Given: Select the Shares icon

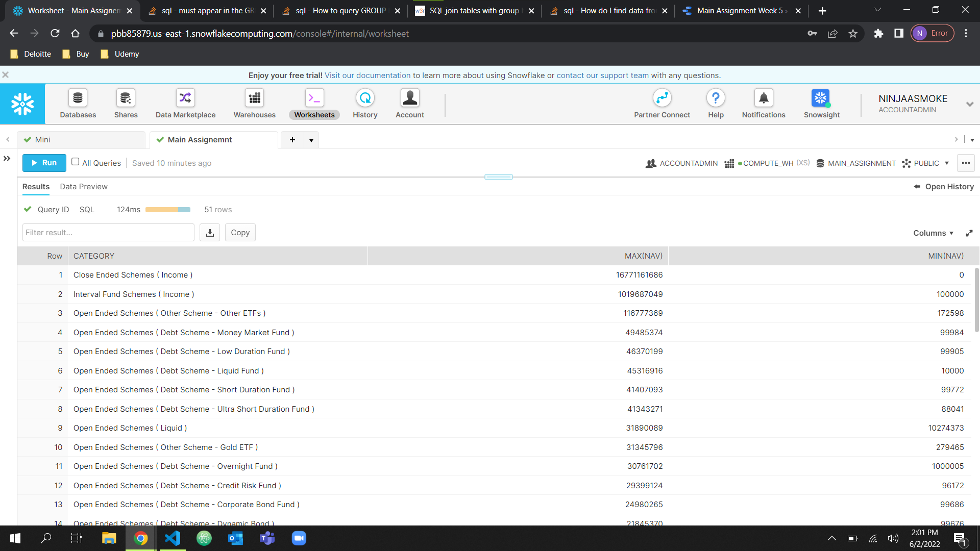Looking at the screenshot, I should 126,103.
